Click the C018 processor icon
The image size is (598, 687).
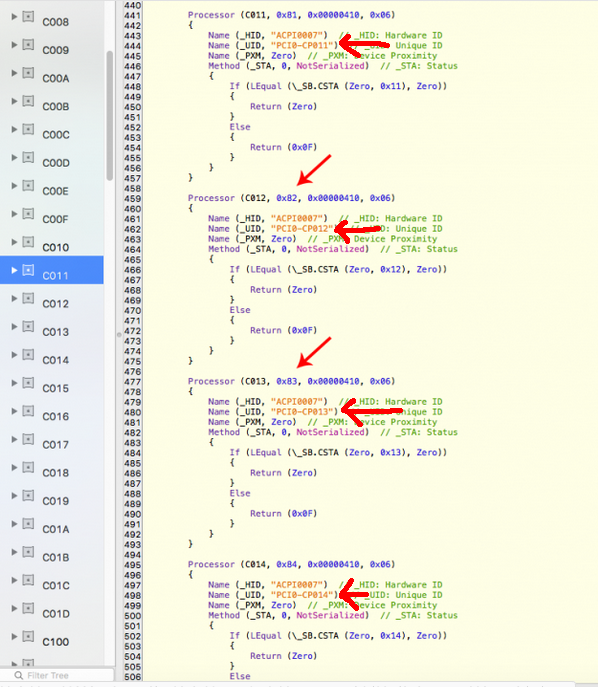pyautogui.click(x=28, y=467)
